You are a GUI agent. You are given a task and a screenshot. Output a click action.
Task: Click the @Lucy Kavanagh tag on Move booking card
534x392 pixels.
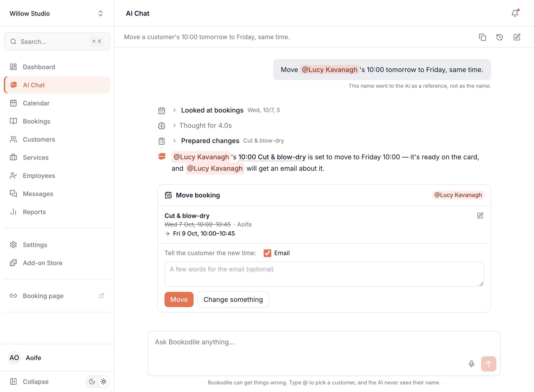[458, 195]
